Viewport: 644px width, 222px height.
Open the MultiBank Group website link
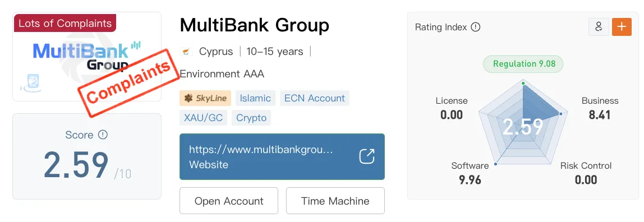pyautogui.click(x=282, y=157)
